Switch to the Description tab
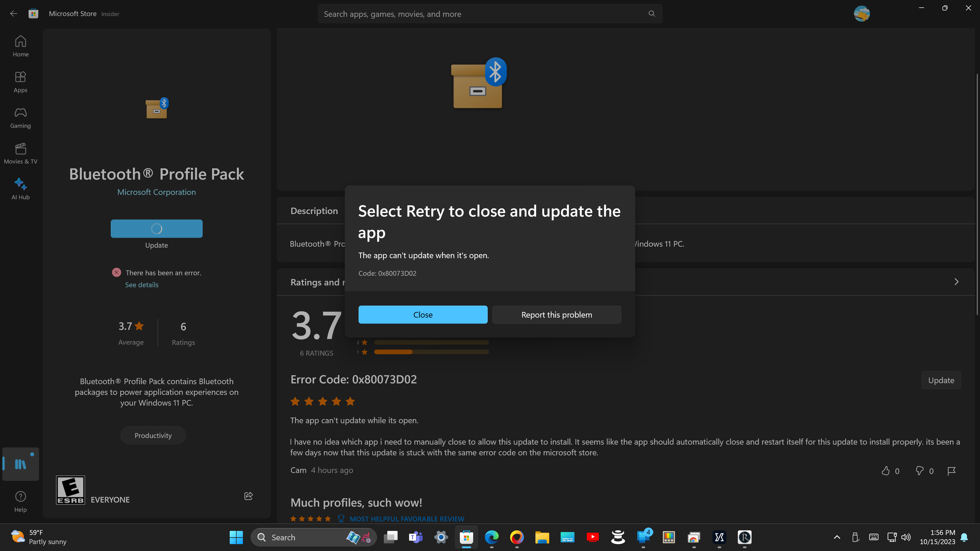Screen dimensions: 980x551 tap(314, 210)
